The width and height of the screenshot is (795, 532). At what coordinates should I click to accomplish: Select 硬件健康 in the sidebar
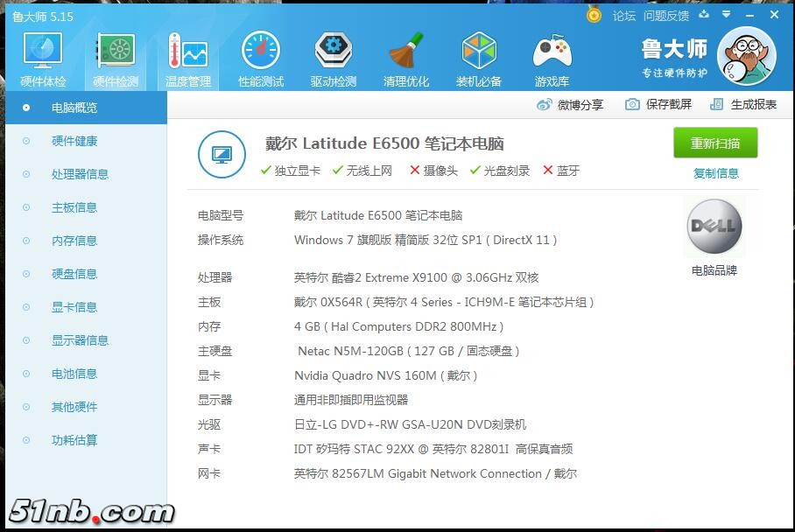click(x=74, y=141)
